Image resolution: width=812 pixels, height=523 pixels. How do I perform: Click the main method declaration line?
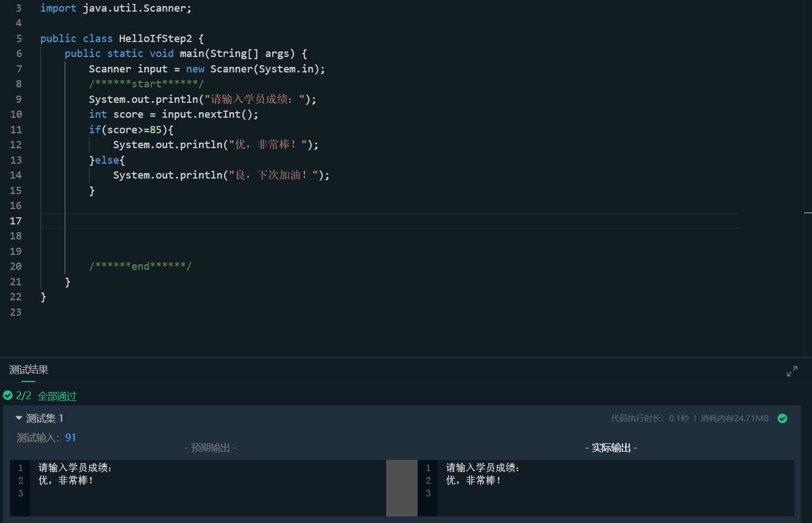[x=186, y=54]
